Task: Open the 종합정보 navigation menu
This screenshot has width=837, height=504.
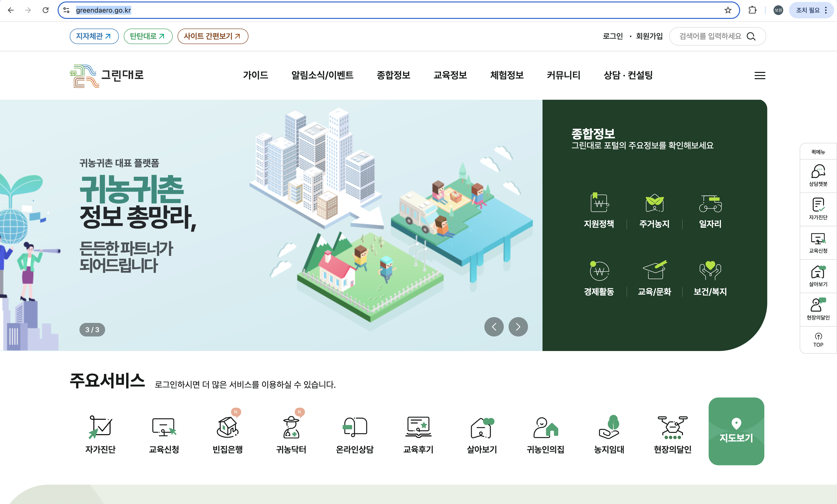Action: pos(393,75)
